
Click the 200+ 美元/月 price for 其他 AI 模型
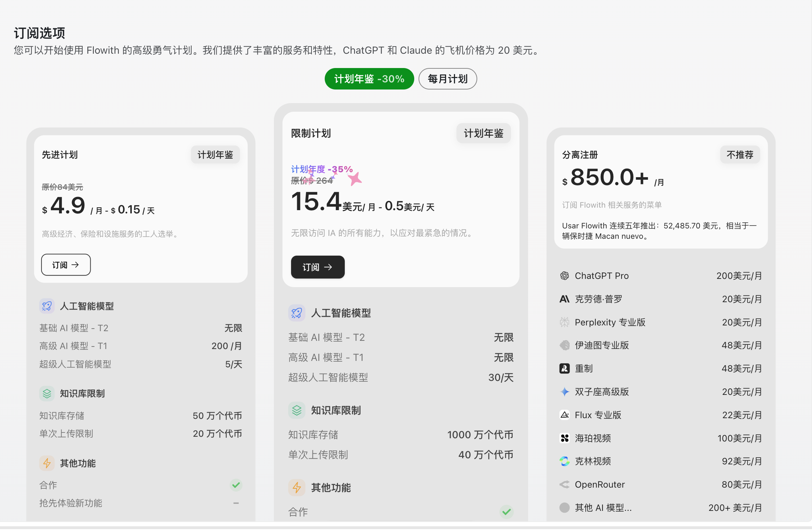pos(735,508)
